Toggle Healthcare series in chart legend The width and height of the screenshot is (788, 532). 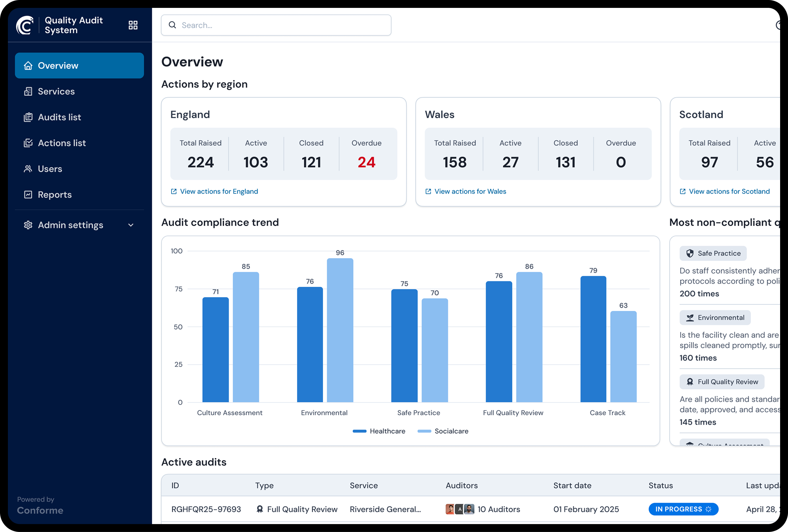click(x=379, y=431)
